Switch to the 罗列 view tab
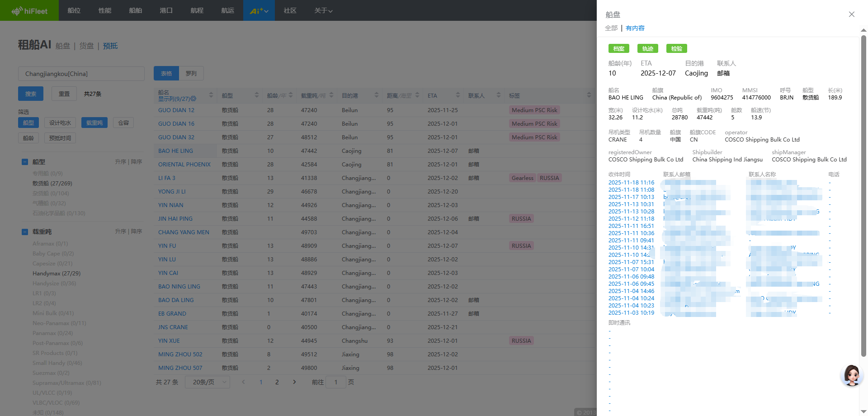 (x=191, y=73)
